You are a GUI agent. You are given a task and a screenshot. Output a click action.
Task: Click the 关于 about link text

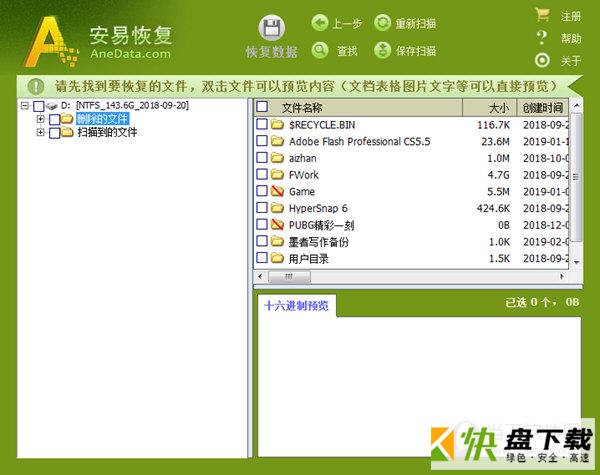point(571,60)
